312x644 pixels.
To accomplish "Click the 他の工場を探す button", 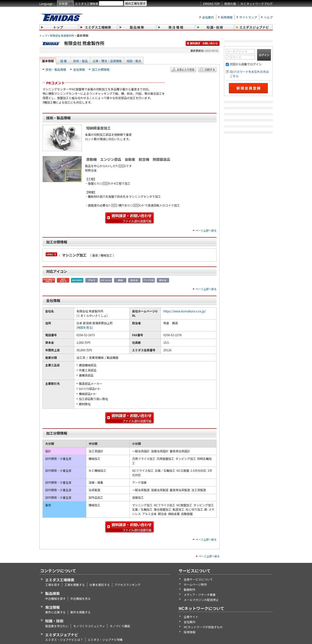I will coord(135,3).
